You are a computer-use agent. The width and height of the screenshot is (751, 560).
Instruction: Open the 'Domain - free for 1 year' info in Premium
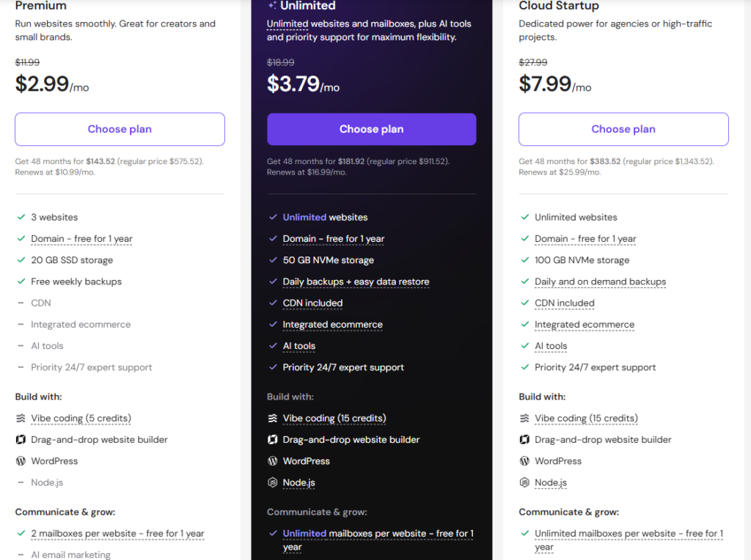click(81, 238)
